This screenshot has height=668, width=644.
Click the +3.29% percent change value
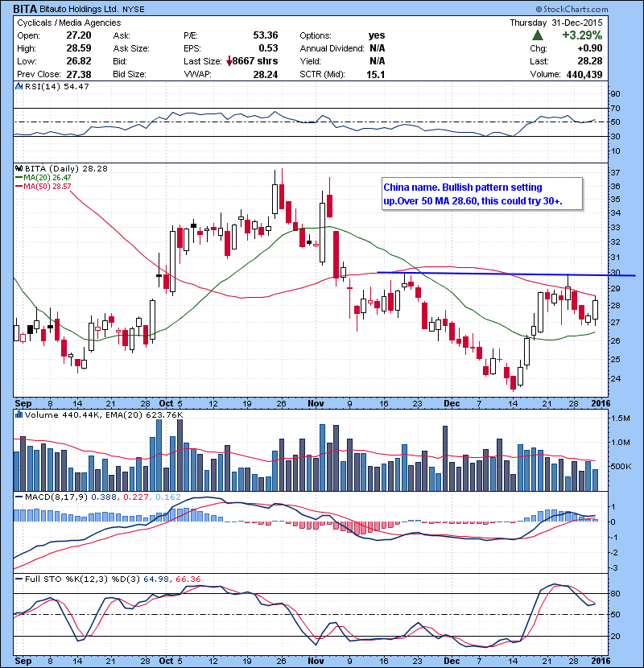pos(582,35)
